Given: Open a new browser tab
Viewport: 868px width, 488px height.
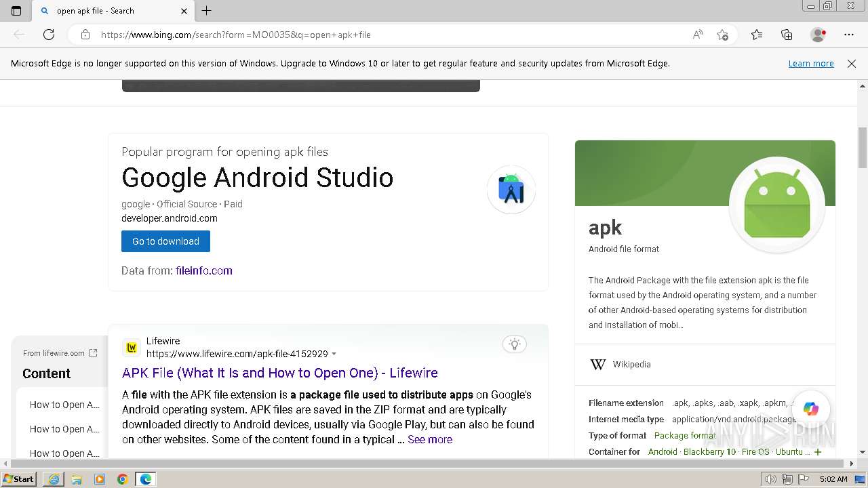Looking at the screenshot, I should tap(207, 11).
